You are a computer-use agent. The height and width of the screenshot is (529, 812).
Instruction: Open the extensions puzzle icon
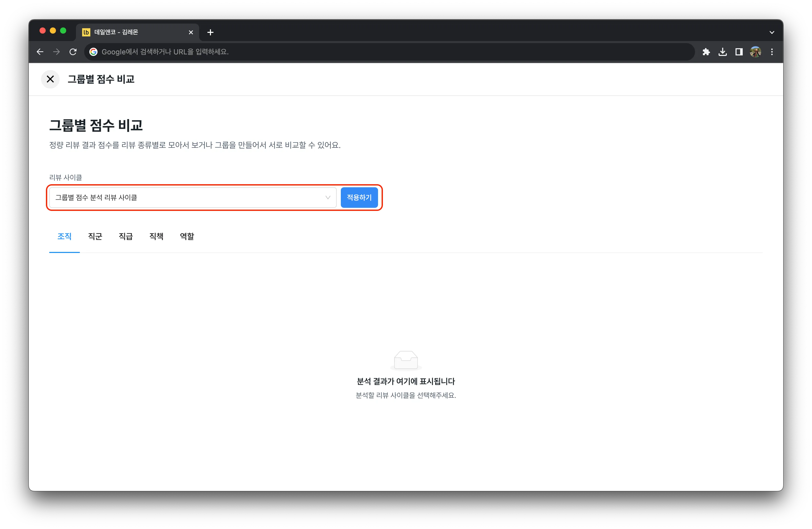coord(706,52)
